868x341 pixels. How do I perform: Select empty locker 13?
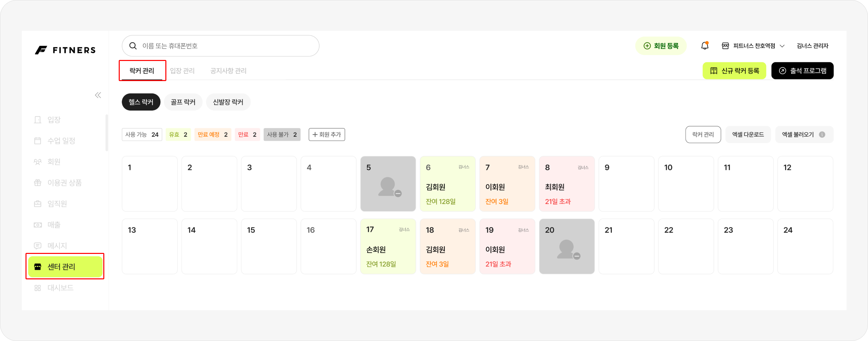[150, 247]
